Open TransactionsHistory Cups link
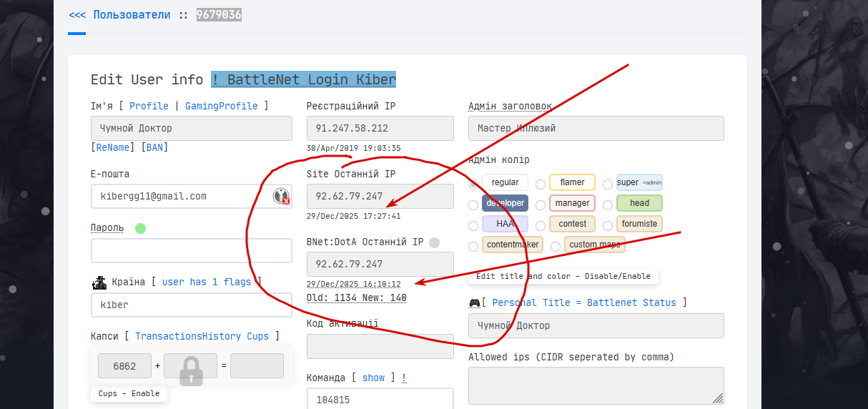The image size is (868, 409). 202,336
